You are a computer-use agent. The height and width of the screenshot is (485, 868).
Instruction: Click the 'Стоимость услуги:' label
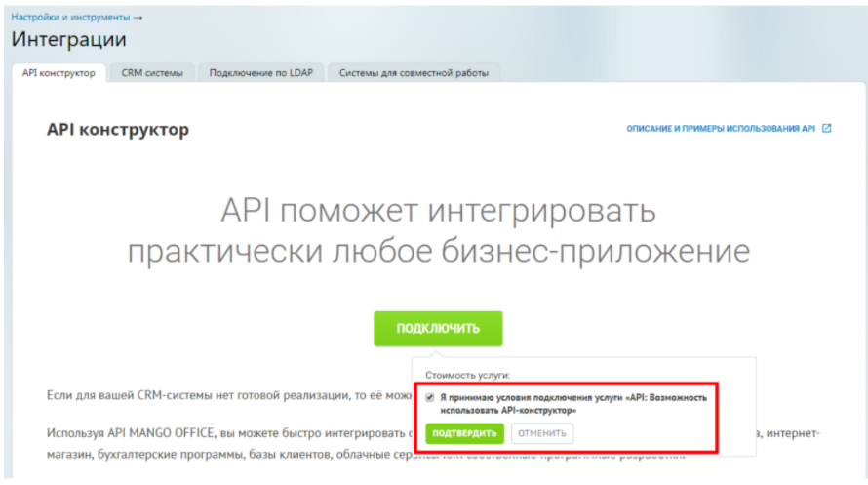click(x=468, y=375)
